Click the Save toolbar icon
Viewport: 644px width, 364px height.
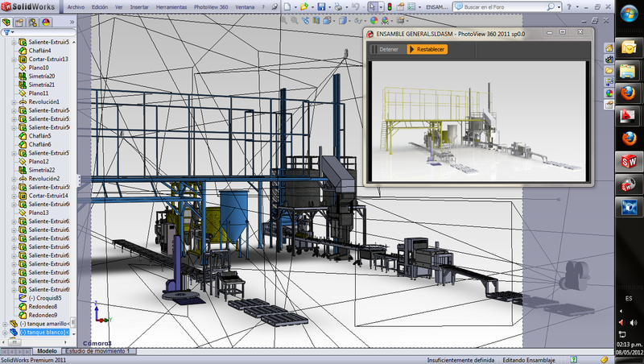tap(322, 6)
